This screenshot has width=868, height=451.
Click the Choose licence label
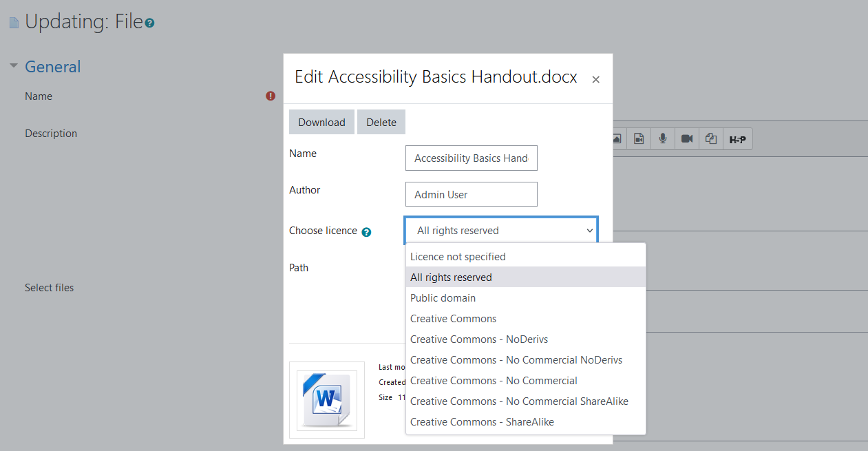pos(323,231)
